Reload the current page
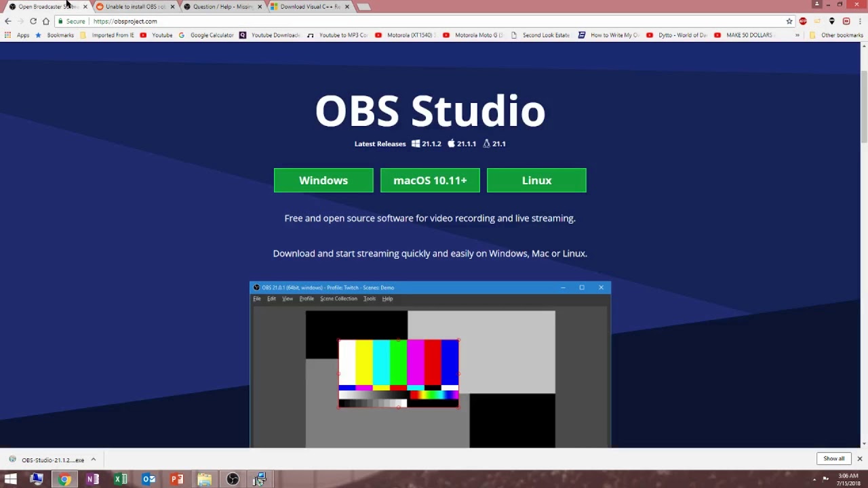 [x=33, y=21]
